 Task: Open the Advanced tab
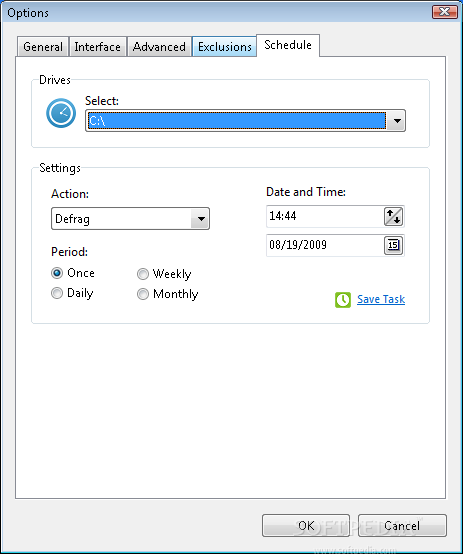pyautogui.click(x=159, y=47)
